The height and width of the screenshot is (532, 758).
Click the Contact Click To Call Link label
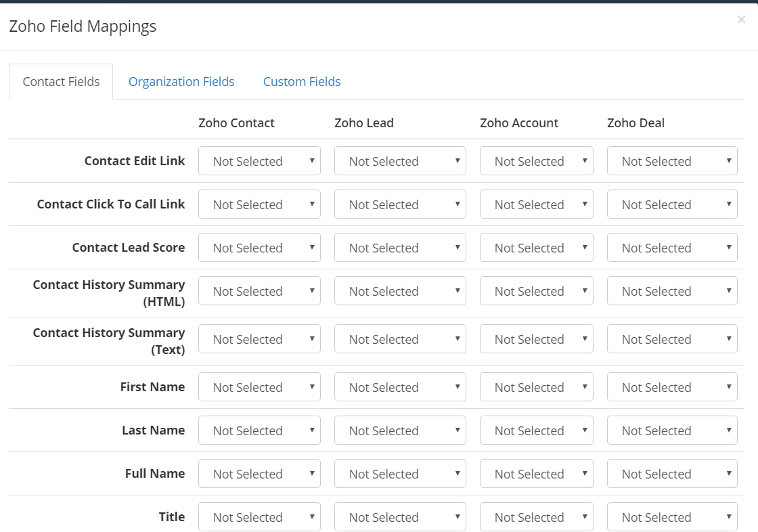click(111, 204)
